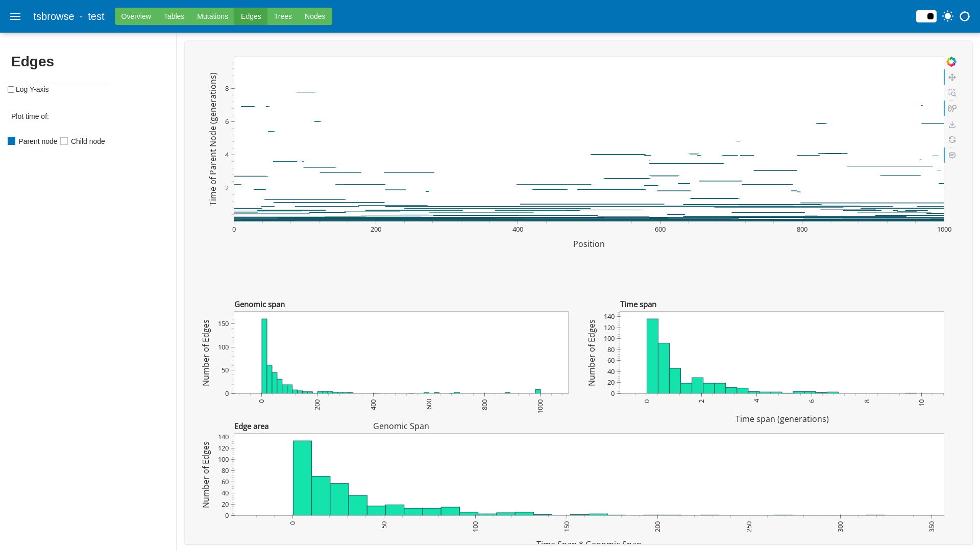Open the hamburger sidebar menu
The width and height of the screenshot is (980, 551).
(15, 16)
